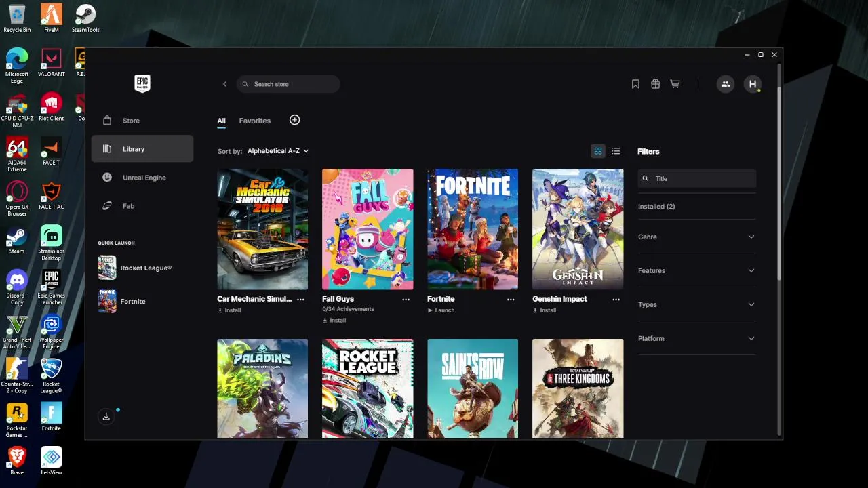868x488 pixels.
Task: Open Unreal Engine in sidebar
Action: coord(142,178)
